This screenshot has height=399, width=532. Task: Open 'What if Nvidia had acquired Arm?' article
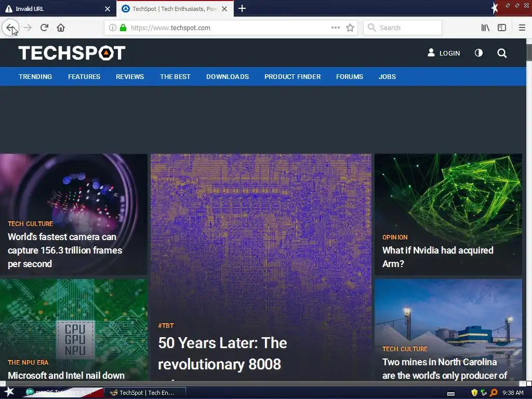(x=437, y=257)
